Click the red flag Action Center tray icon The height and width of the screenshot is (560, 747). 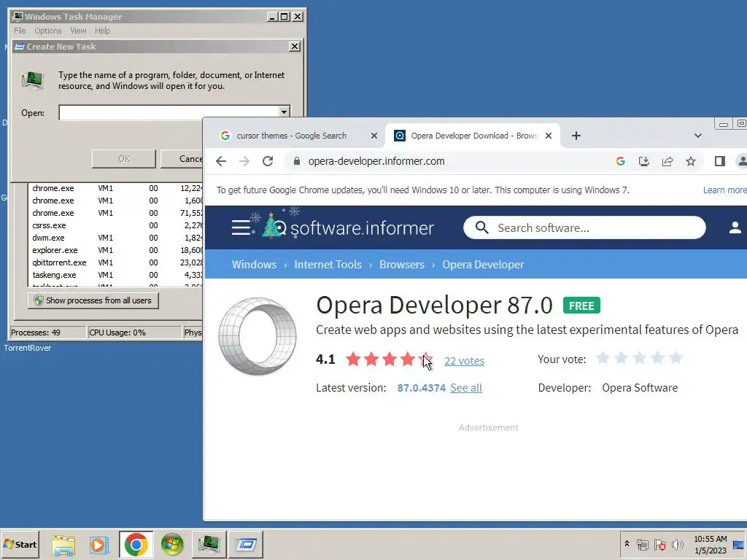(x=659, y=544)
